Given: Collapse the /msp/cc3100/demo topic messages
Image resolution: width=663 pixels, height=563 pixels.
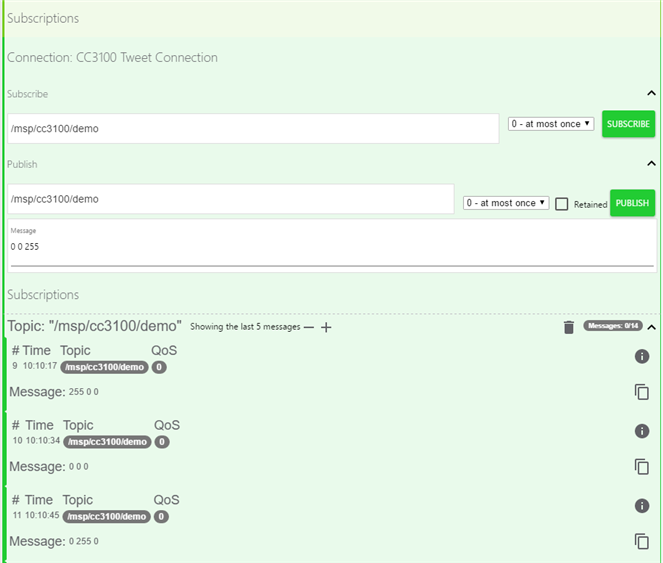Looking at the screenshot, I should (x=651, y=327).
